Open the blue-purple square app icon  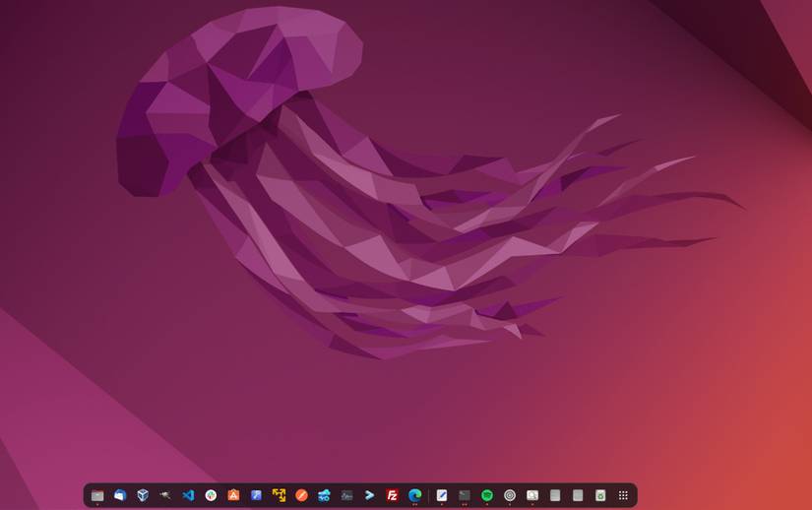click(256, 495)
